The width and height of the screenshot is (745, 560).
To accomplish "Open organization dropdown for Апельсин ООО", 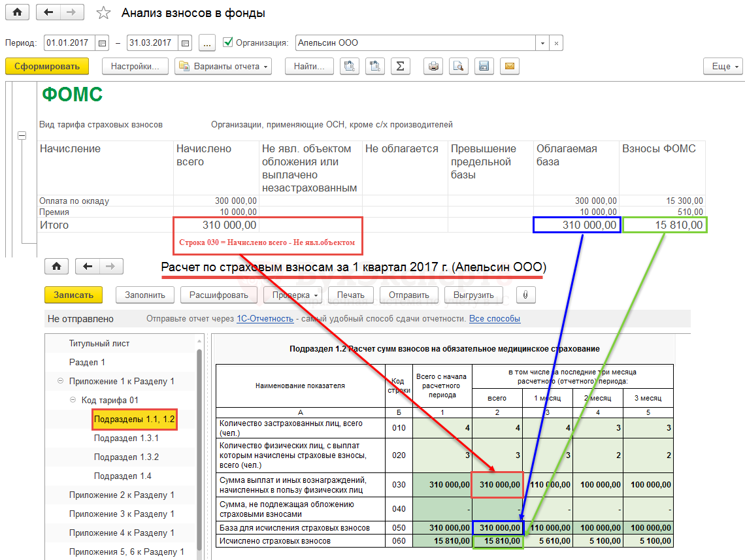I will 542,43.
